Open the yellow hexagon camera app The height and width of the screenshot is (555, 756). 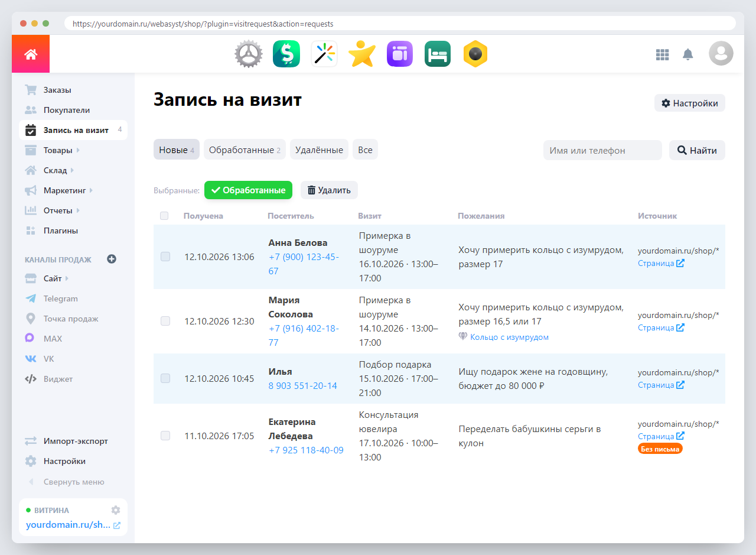(475, 54)
